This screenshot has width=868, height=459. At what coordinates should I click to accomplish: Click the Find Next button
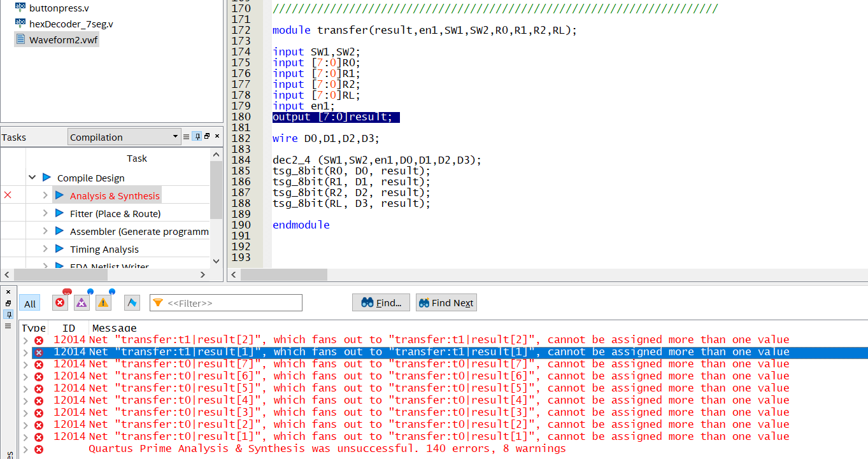(446, 302)
